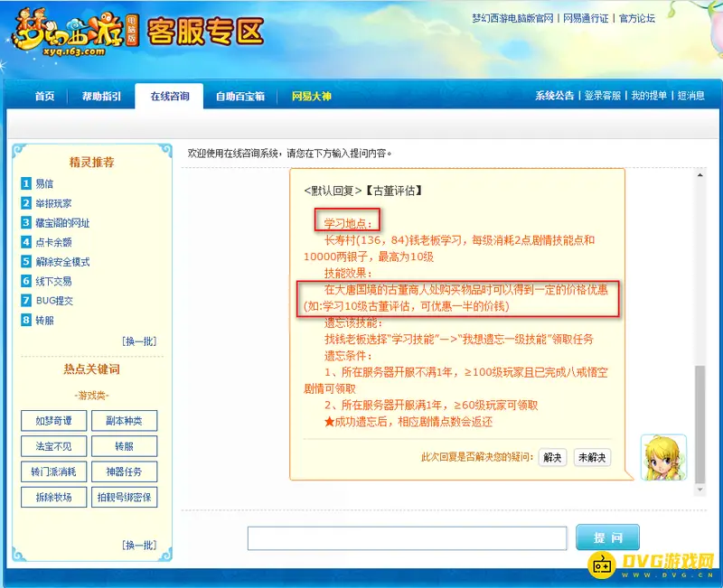Screen dimensions: 723x588
Task: Open the 网易大神 tab
Action: [x=311, y=96]
